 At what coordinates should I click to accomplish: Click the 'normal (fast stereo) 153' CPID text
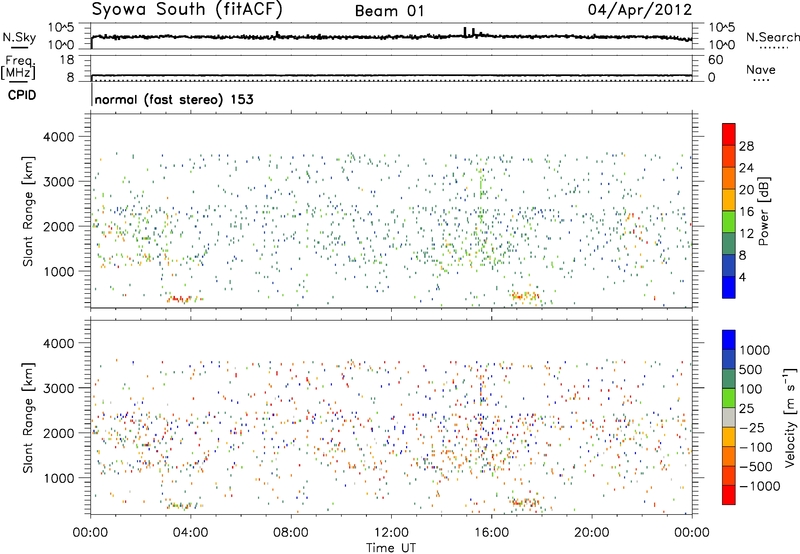click(x=174, y=99)
